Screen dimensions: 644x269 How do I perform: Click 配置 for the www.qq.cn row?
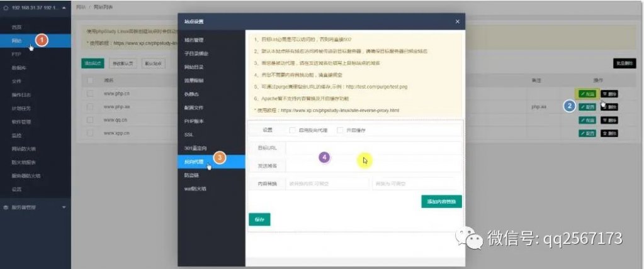587,120
